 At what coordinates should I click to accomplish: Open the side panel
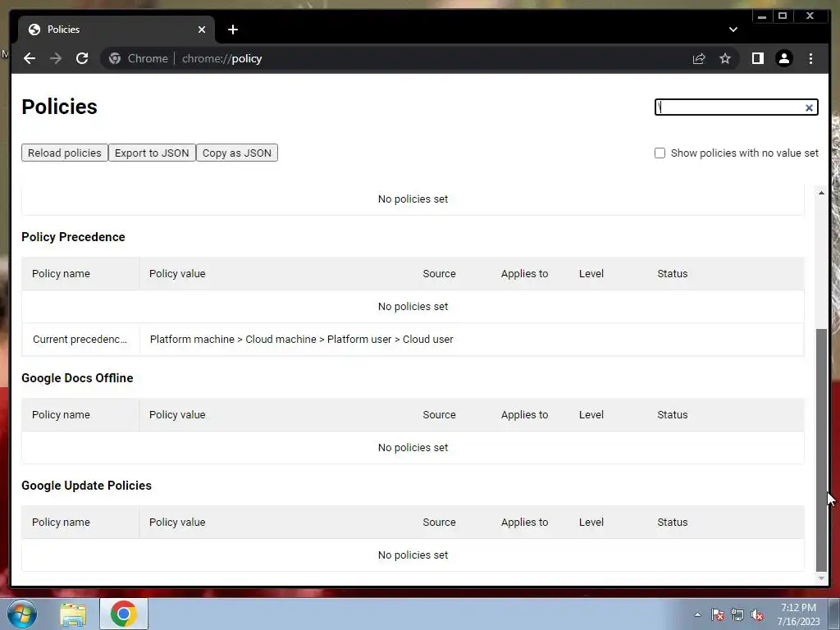757,58
